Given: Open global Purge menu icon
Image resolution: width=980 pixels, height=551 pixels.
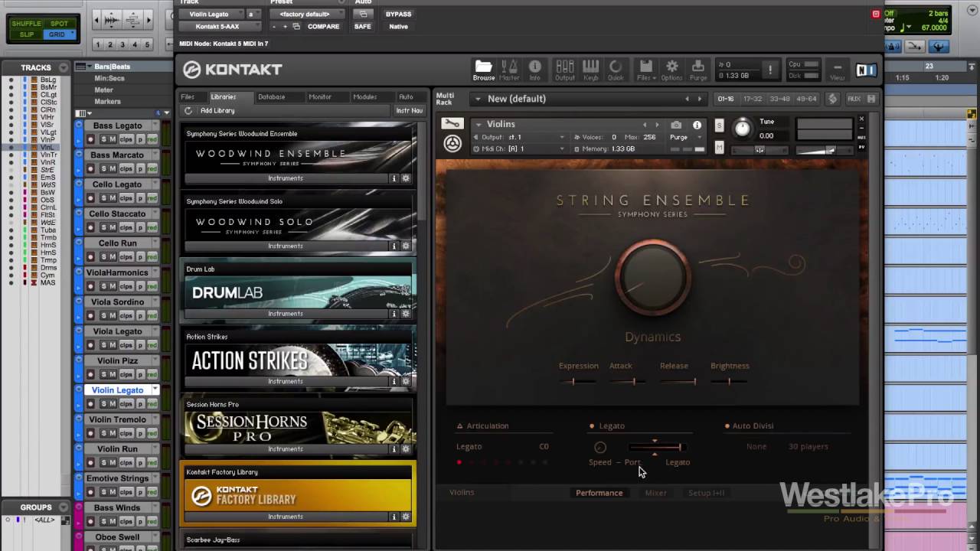Looking at the screenshot, I should point(697,70).
